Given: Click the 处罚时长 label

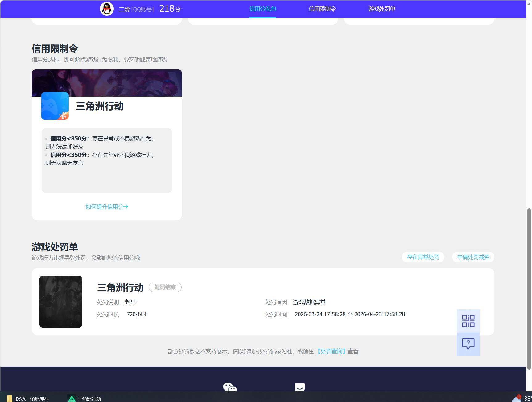Looking at the screenshot, I should [108, 314].
